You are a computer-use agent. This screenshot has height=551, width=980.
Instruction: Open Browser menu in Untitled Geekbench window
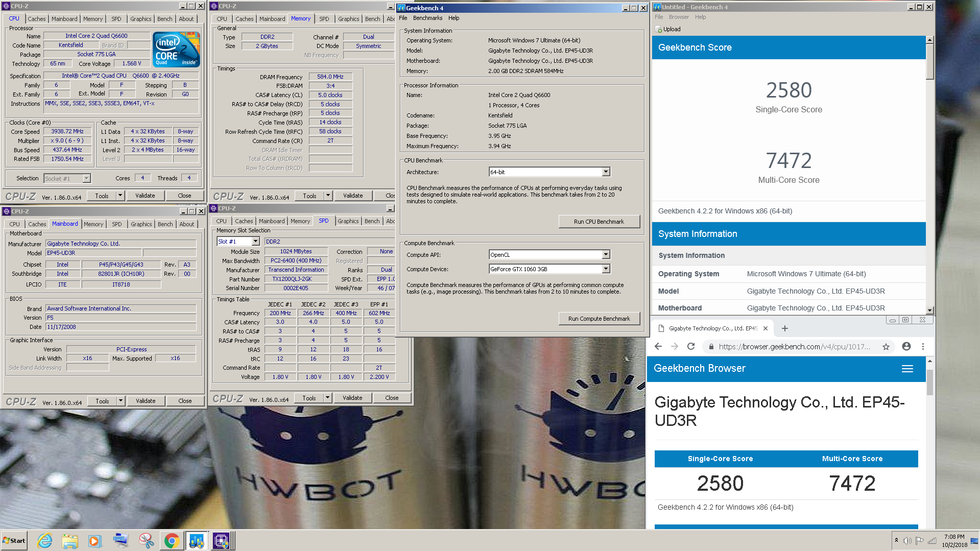click(x=679, y=17)
